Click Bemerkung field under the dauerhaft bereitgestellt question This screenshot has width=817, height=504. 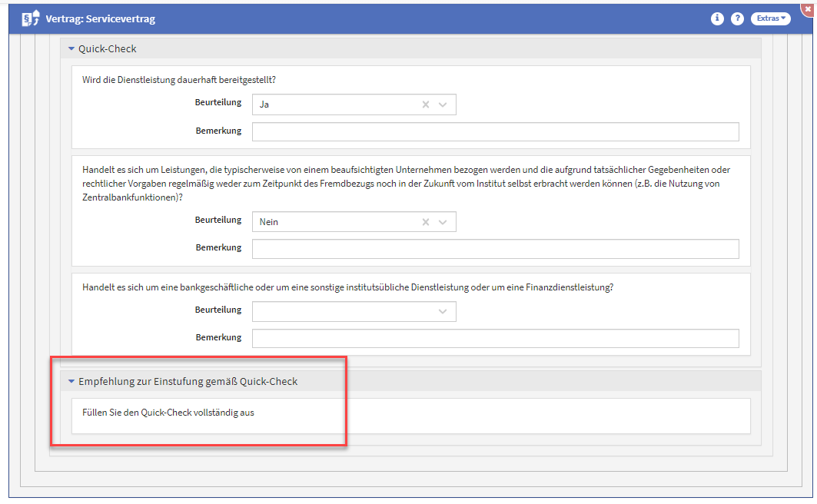tap(495, 131)
